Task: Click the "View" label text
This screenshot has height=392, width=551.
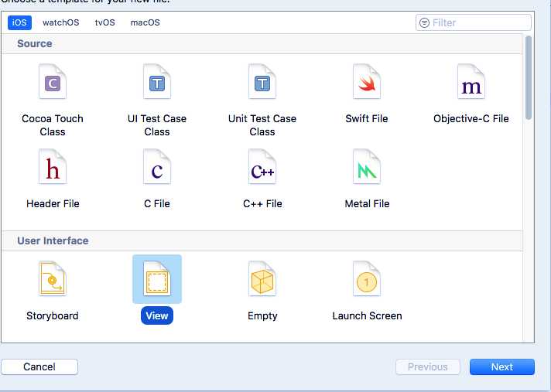Action: tap(157, 315)
